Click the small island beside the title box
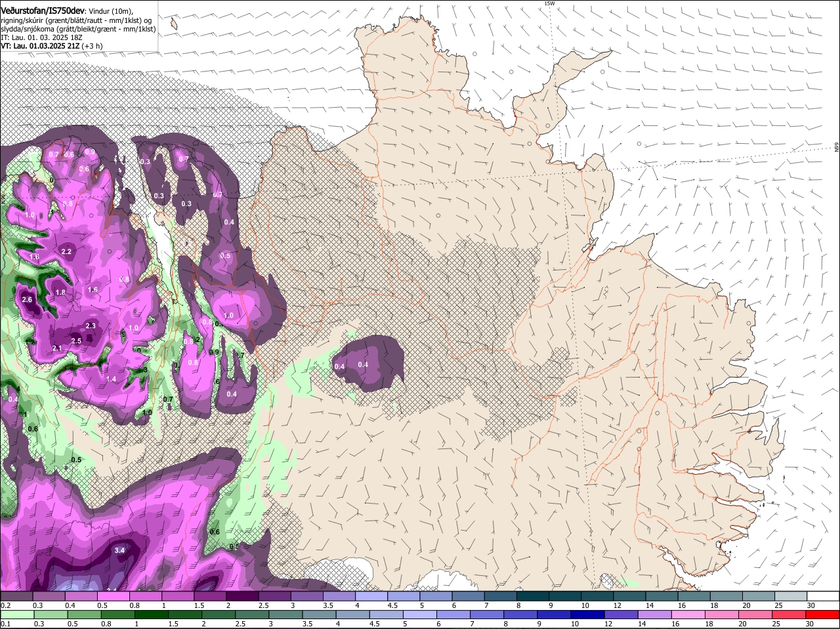The width and height of the screenshot is (840, 629). [x=174, y=24]
